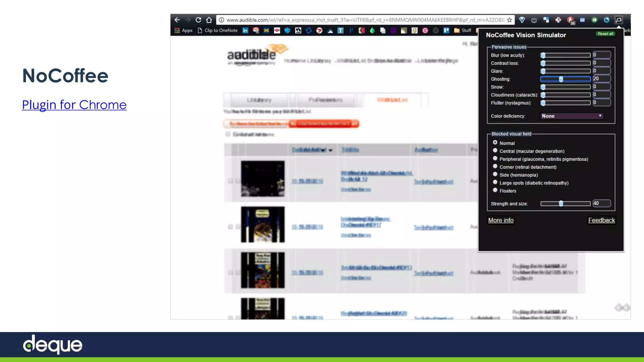Open the teal T bookmark

click(341, 30)
